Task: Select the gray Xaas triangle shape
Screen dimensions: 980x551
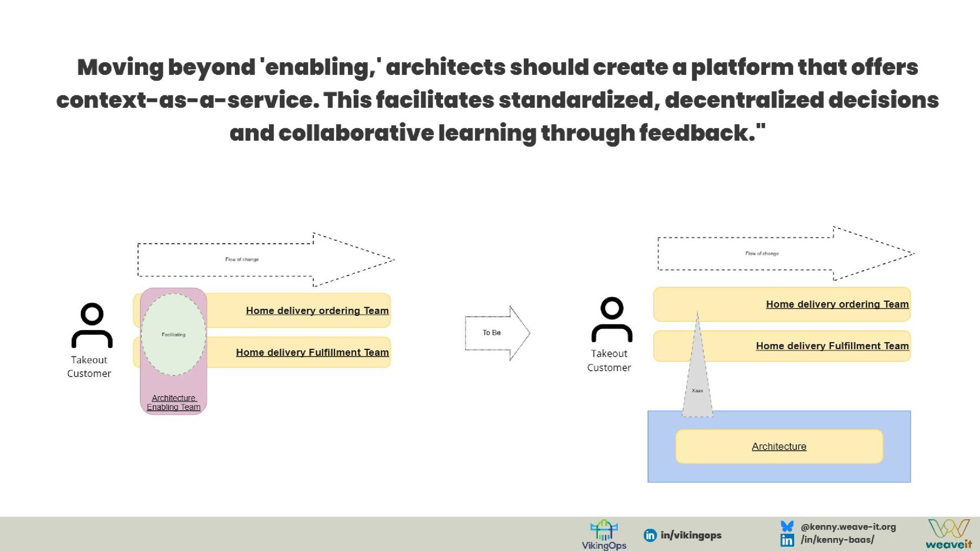Action: click(697, 390)
